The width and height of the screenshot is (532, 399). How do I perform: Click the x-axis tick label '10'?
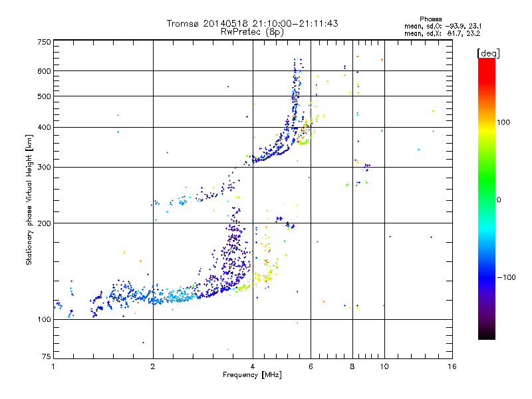click(x=384, y=366)
